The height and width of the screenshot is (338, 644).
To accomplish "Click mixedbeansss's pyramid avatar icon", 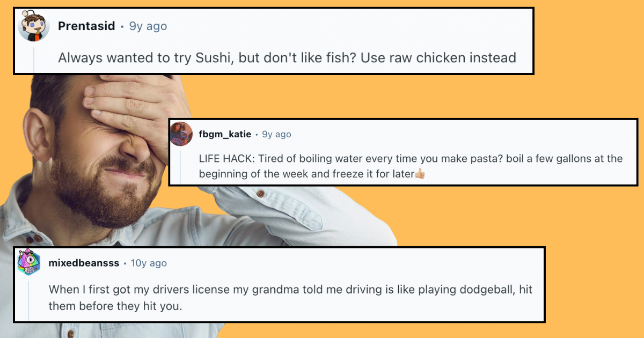I will tap(28, 262).
